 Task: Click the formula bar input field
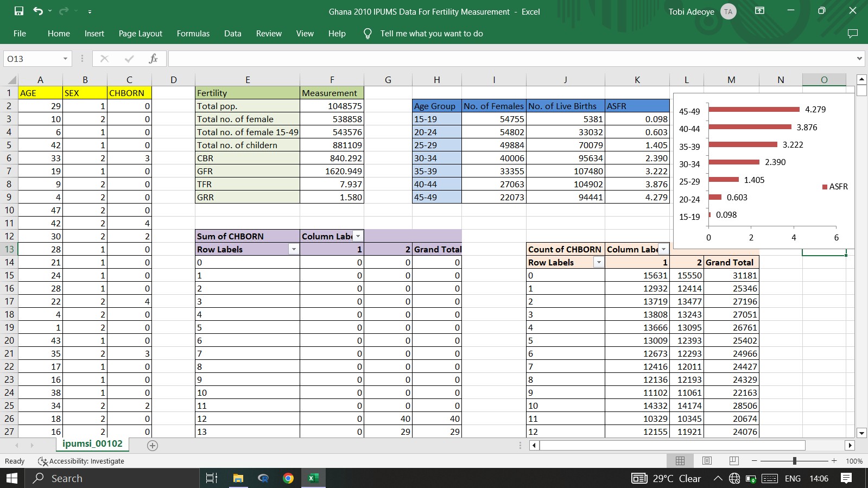[510, 59]
